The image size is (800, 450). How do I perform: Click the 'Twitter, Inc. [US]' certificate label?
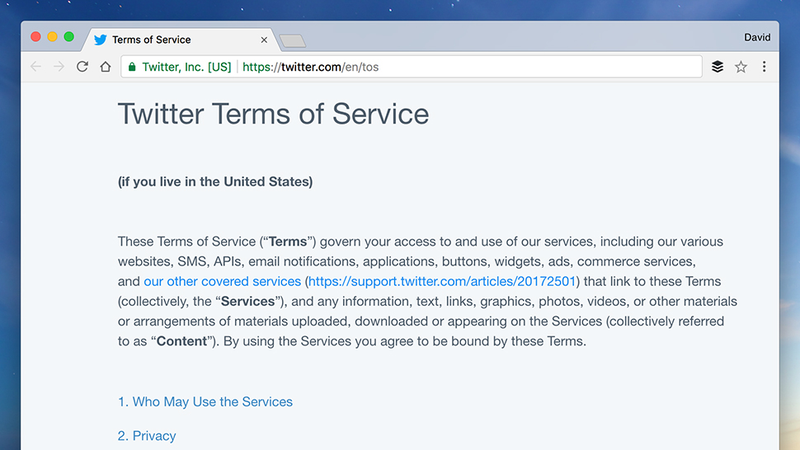187,67
